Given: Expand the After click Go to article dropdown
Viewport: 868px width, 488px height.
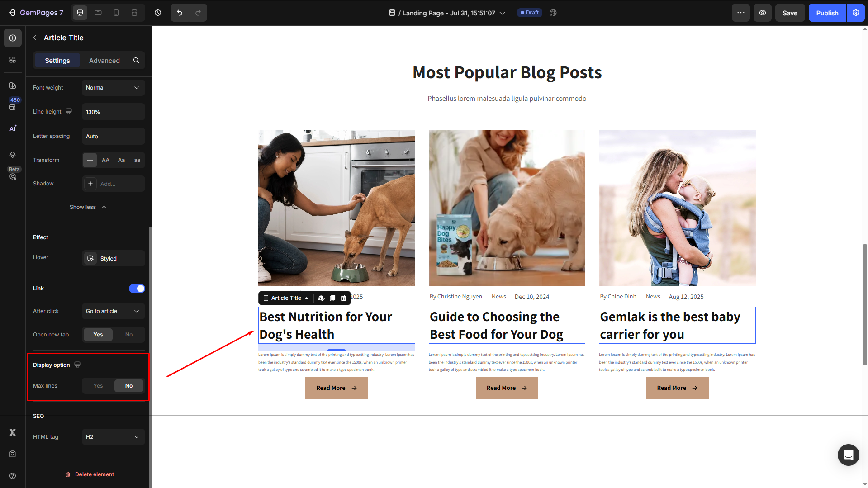Looking at the screenshot, I should click(x=114, y=311).
